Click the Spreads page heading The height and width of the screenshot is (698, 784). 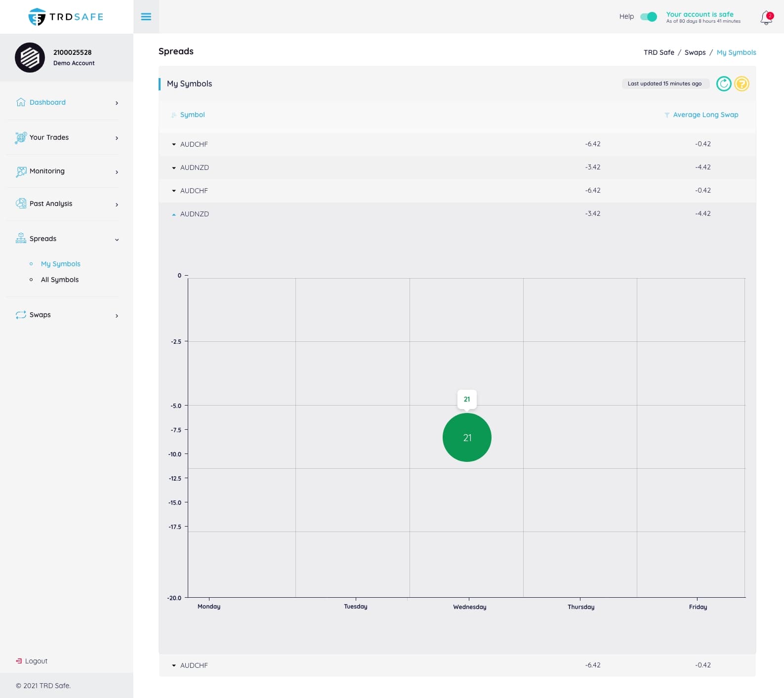click(x=176, y=51)
